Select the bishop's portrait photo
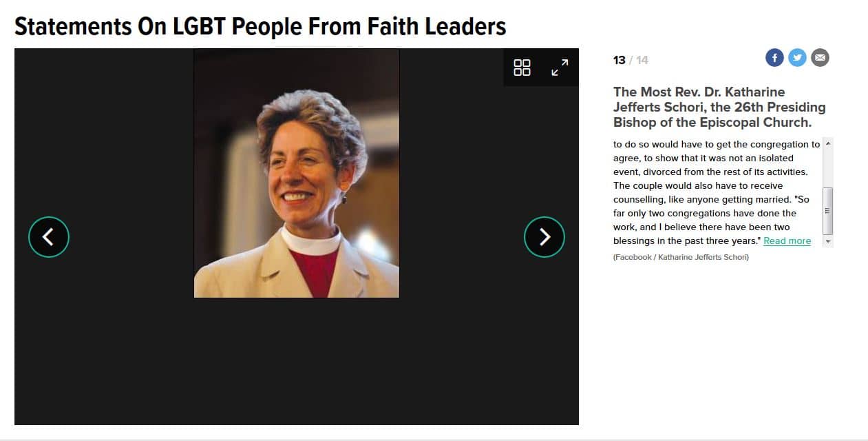Screen dimensions: 868x441 click(297, 173)
